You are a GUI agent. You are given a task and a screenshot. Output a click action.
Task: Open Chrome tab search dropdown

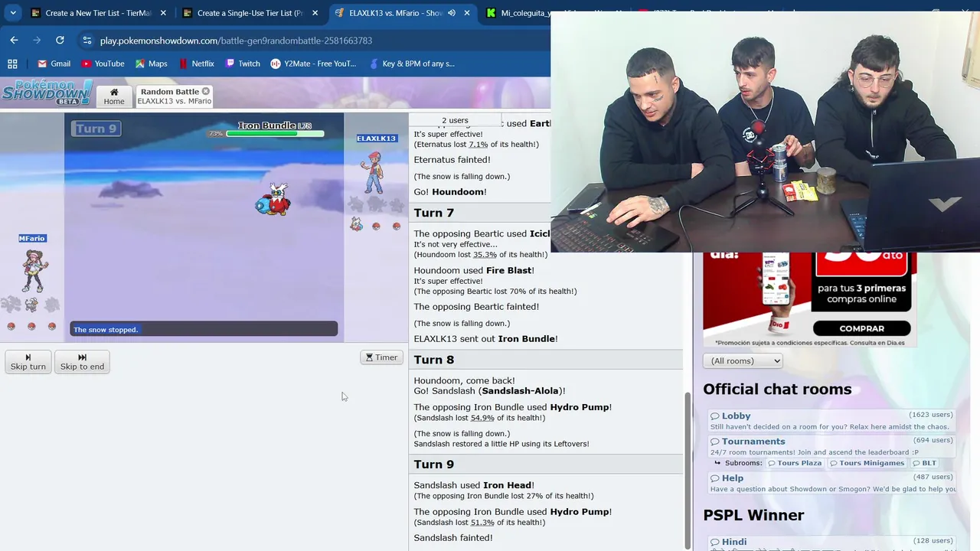pos(13,13)
